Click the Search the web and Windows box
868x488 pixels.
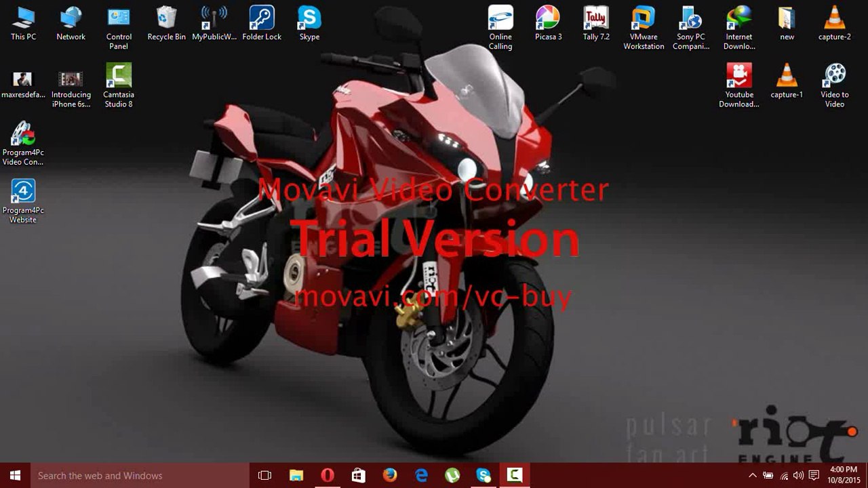(x=140, y=476)
